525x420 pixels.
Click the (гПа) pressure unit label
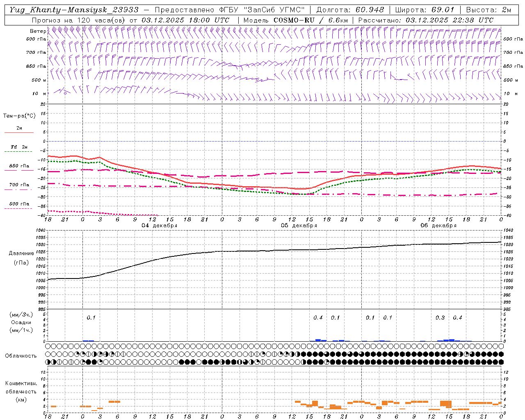pos(21,263)
